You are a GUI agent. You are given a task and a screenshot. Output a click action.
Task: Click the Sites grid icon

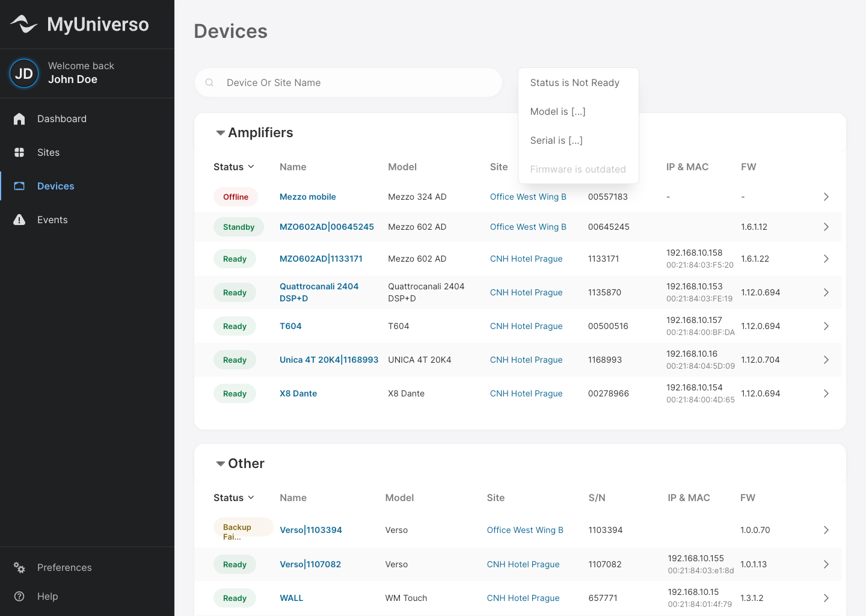pos(19,152)
